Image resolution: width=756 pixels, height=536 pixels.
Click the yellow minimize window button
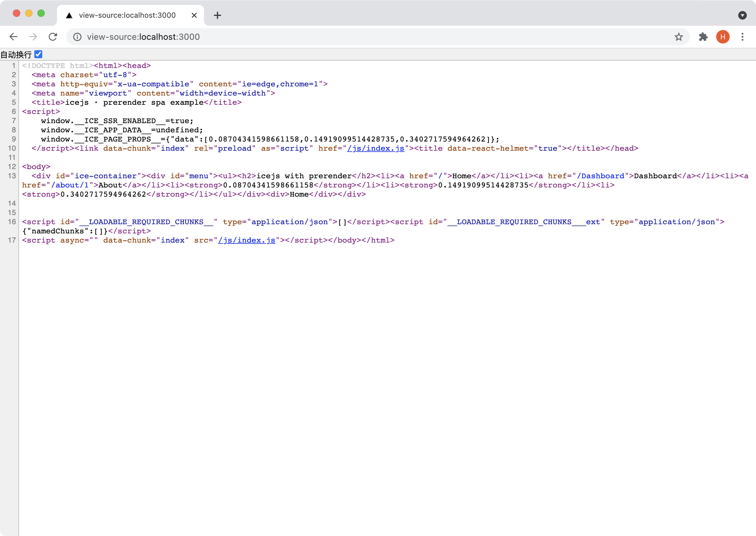[29, 13]
